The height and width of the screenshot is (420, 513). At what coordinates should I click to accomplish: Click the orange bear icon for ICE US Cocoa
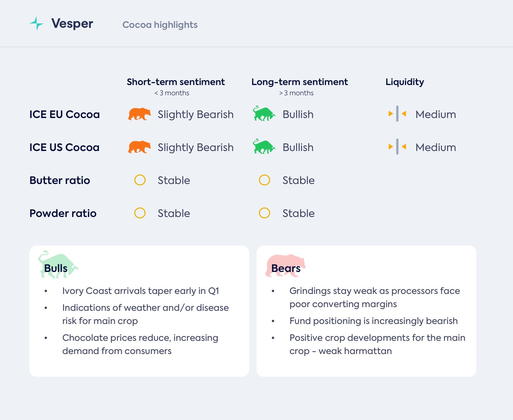click(139, 147)
